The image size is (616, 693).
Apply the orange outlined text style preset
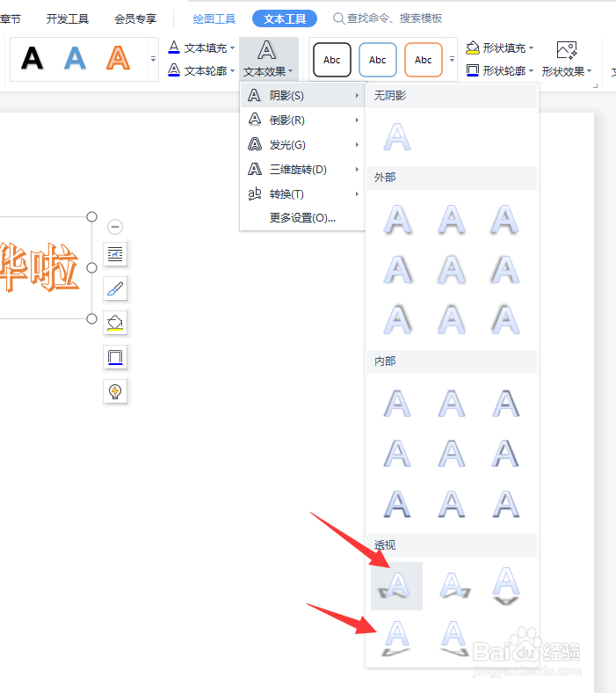click(118, 59)
